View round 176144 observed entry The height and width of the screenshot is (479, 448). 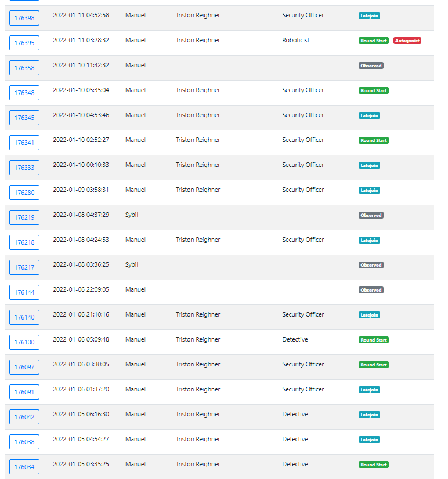[x=24, y=292]
